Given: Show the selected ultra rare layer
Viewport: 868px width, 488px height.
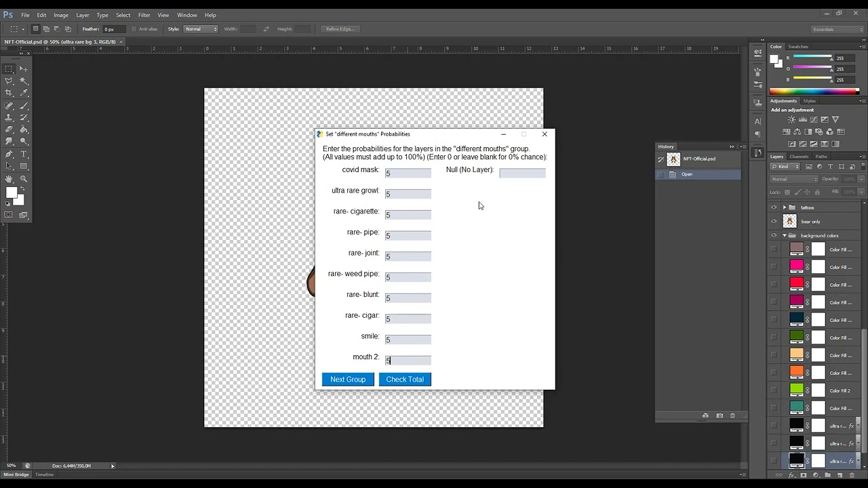Looking at the screenshot, I should 774,461.
